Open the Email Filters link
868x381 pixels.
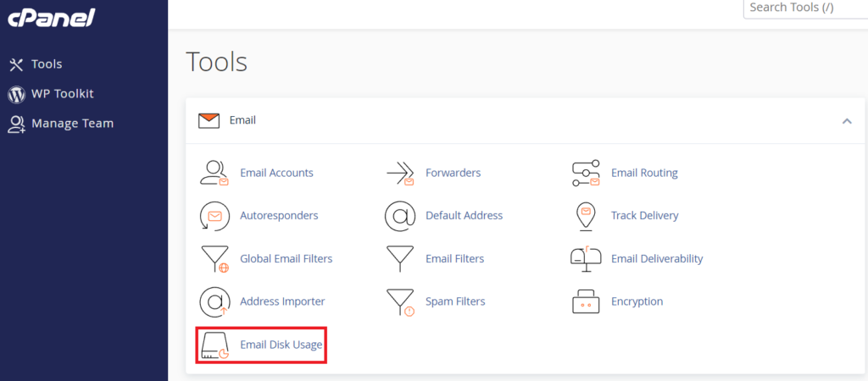454,259
